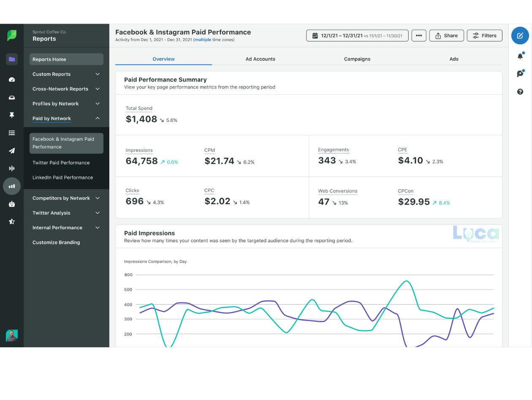Open the Filters button
This screenshot has width=532, height=400.
[x=485, y=35]
